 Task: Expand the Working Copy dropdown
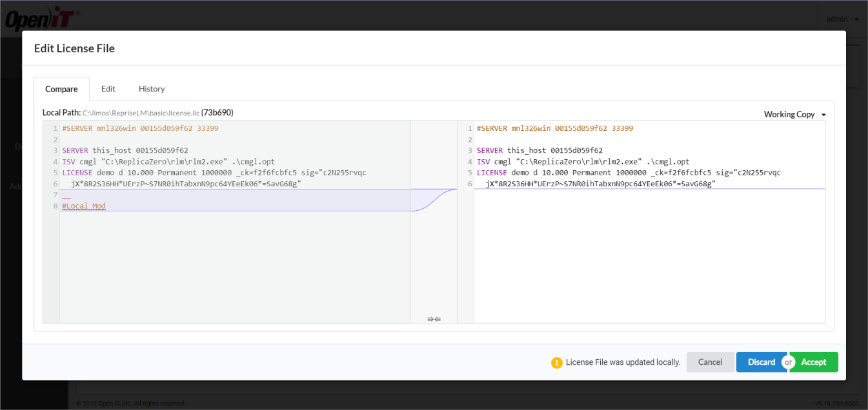click(794, 114)
